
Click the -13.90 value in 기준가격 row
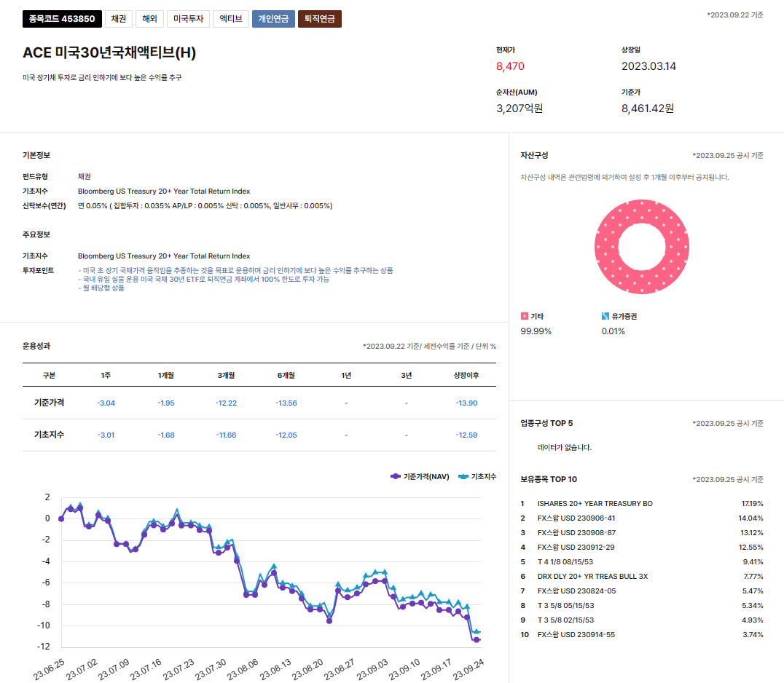[466, 403]
